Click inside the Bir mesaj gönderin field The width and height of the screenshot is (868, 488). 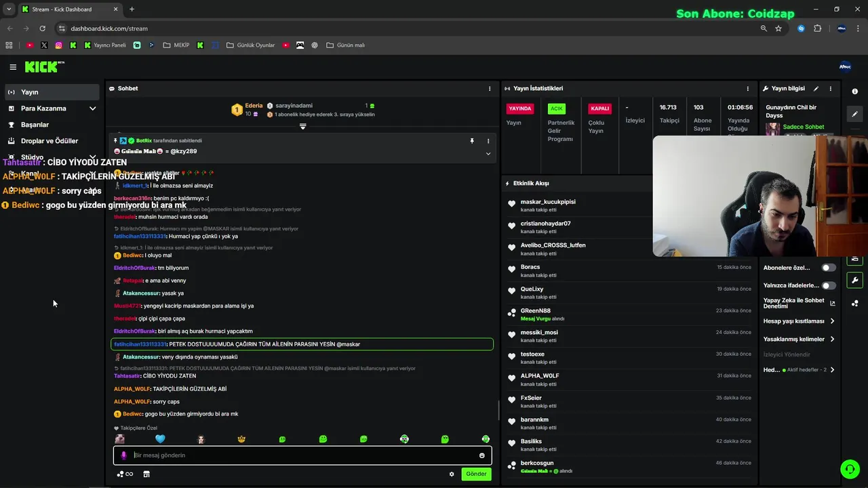(x=302, y=455)
